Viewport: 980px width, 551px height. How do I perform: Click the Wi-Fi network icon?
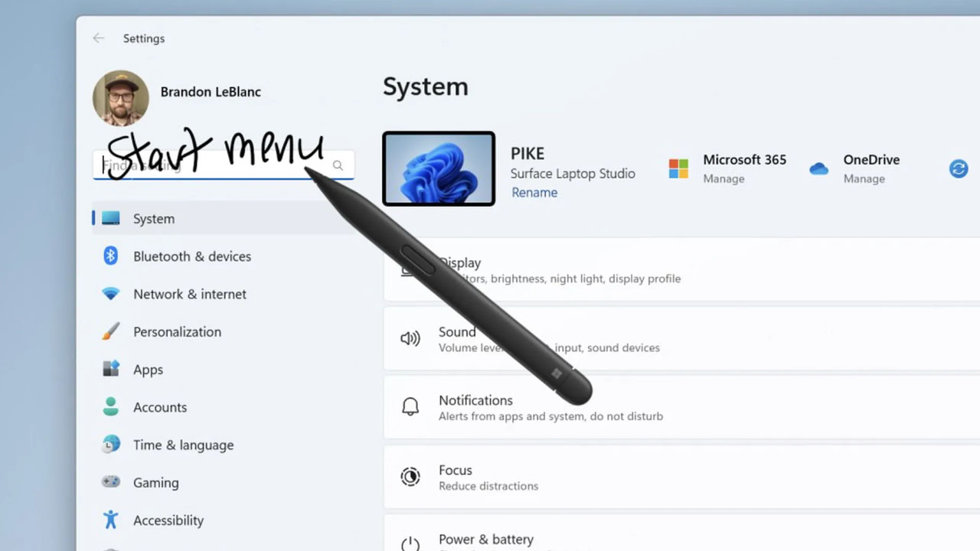(x=111, y=294)
